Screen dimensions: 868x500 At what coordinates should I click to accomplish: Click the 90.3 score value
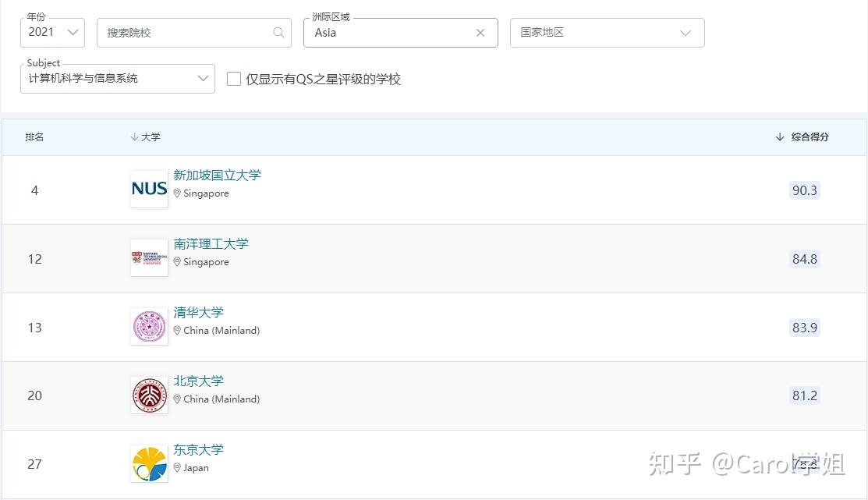804,190
